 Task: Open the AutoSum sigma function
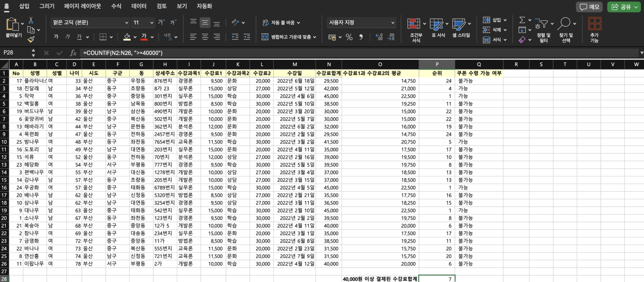(522, 20)
